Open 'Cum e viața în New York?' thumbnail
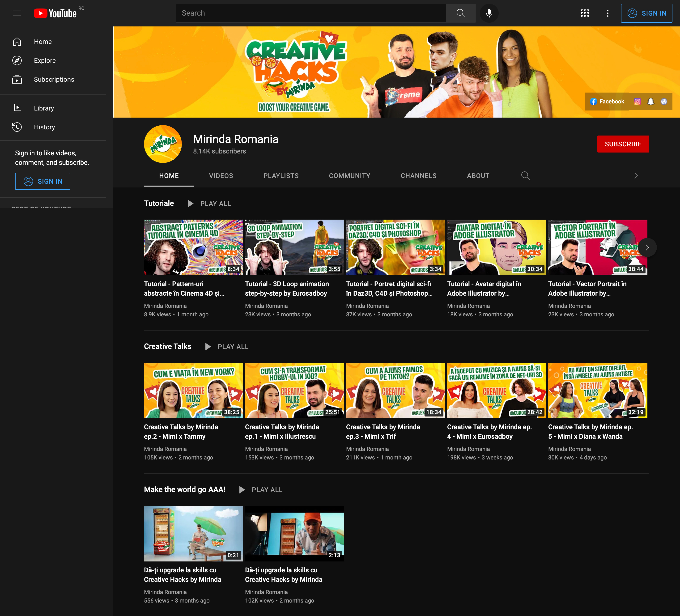680x616 pixels. 193,390
